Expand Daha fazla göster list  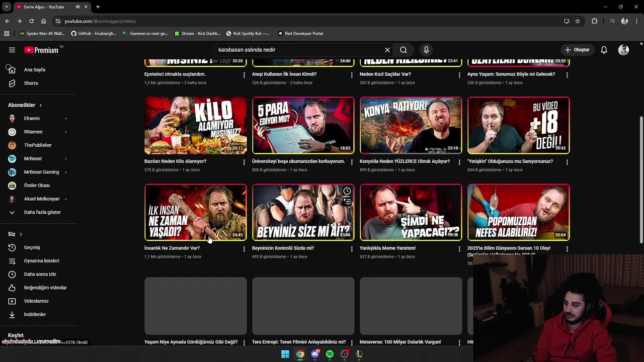42,212
